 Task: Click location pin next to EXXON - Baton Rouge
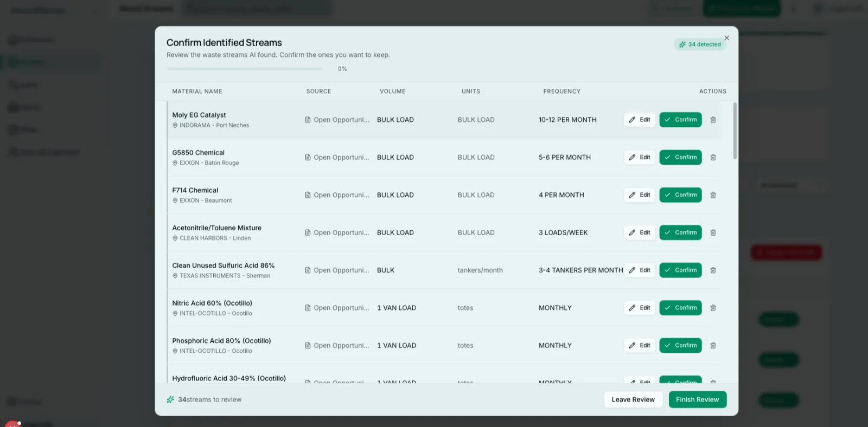point(175,163)
